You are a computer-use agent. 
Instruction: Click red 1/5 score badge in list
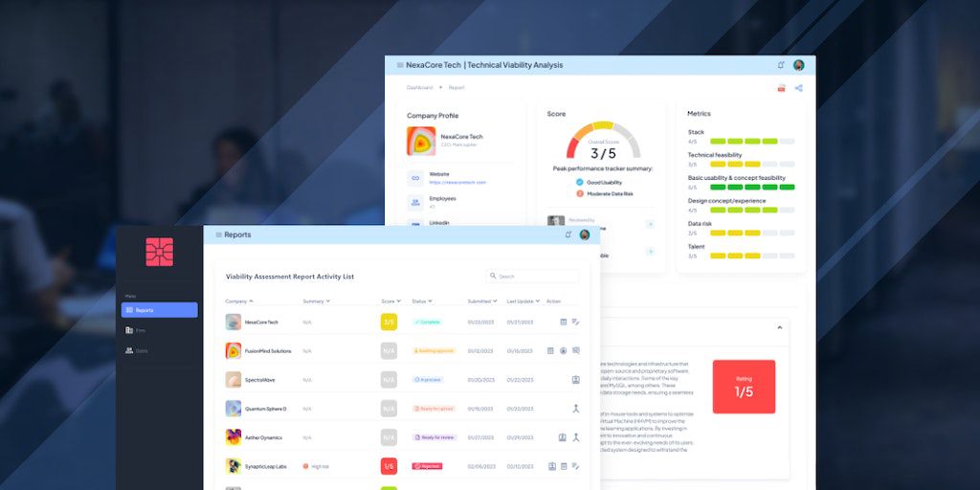click(x=389, y=466)
